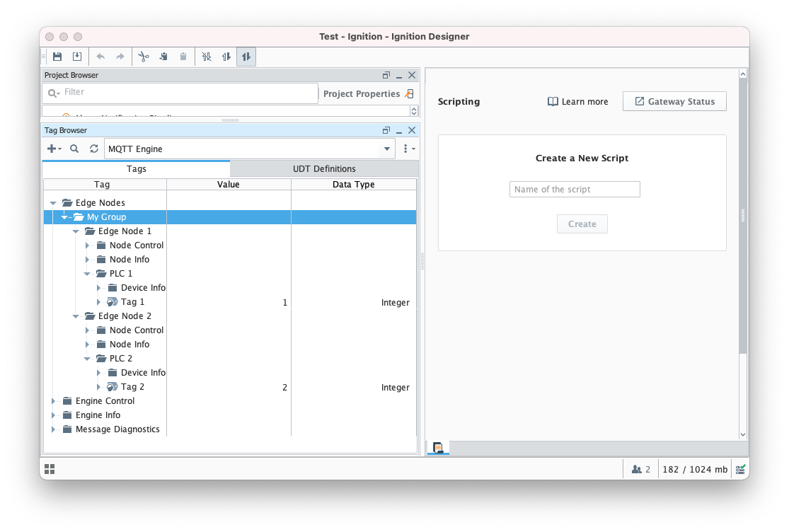789x532 pixels.
Task: Collapse the Edge Node 1 folder
Action: coord(76,231)
